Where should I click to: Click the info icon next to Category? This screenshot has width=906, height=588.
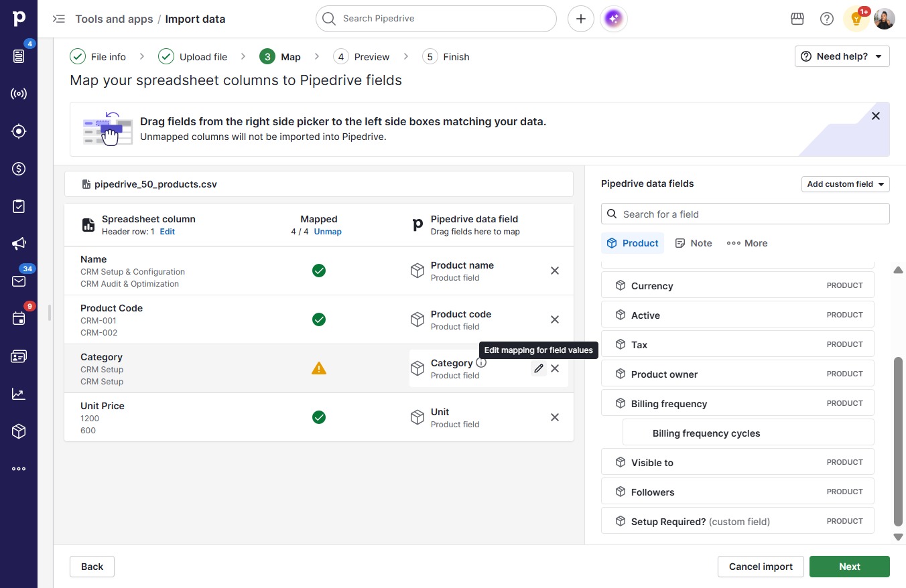481,363
